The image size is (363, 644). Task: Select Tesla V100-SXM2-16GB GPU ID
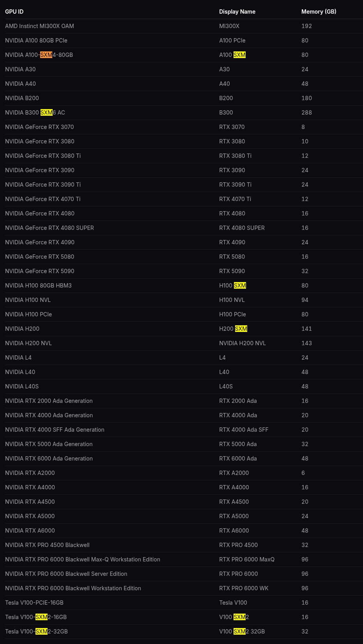point(36,617)
